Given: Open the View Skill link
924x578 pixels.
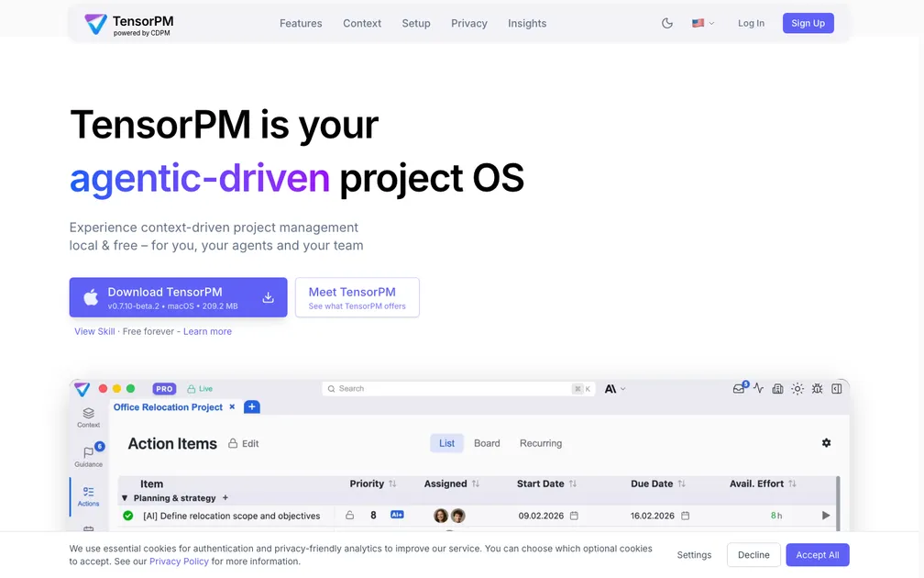Looking at the screenshot, I should [94, 331].
